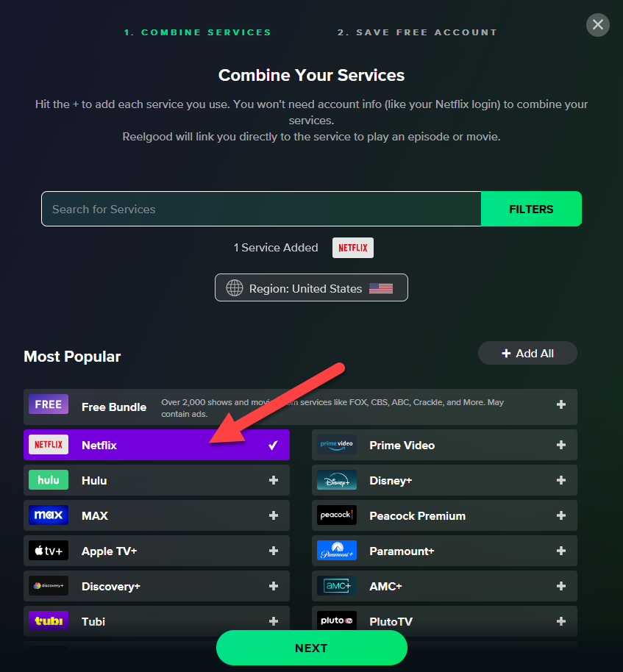Open the Filters options
This screenshot has width=623, height=672.
point(531,209)
